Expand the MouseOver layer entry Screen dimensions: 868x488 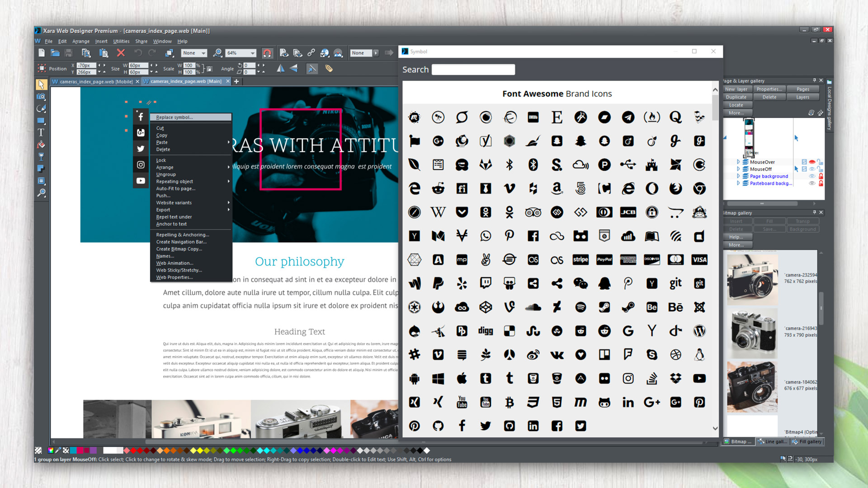tap(738, 162)
